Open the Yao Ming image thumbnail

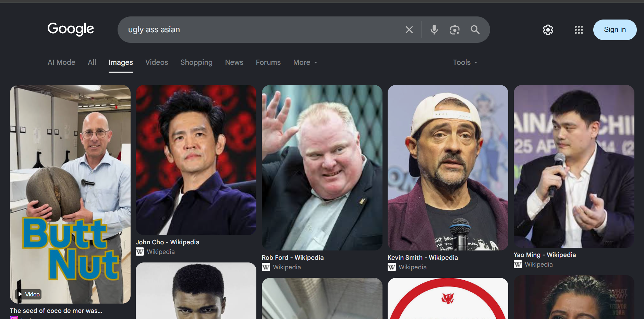click(x=574, y=166)
